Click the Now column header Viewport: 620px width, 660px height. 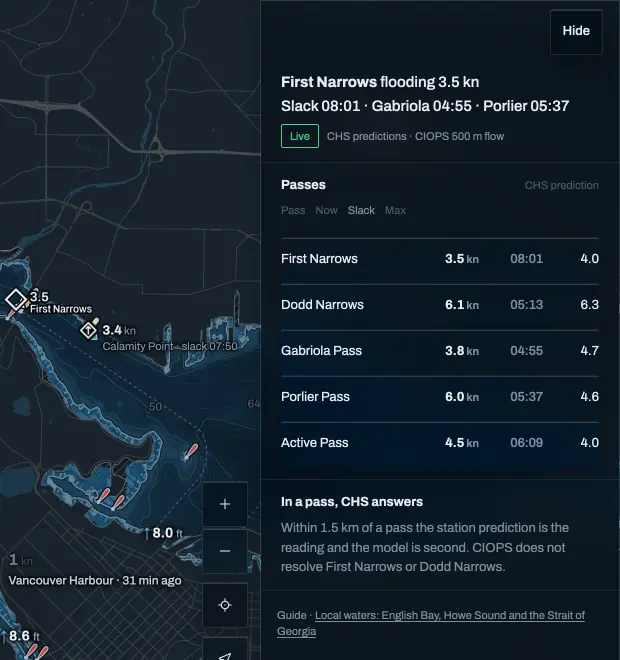326,210
